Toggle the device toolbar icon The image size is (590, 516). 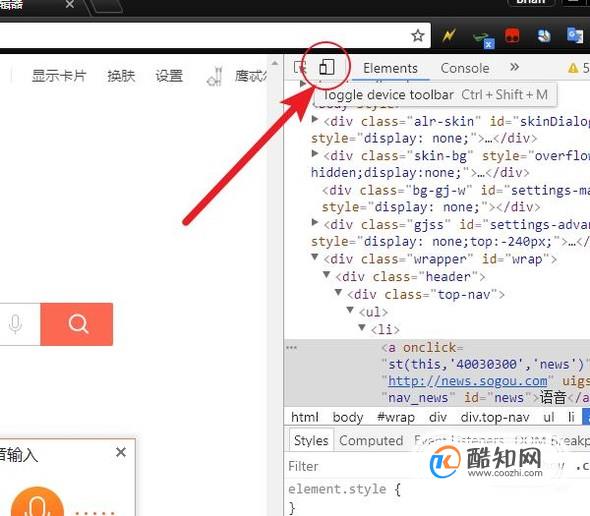pos(326,67)
